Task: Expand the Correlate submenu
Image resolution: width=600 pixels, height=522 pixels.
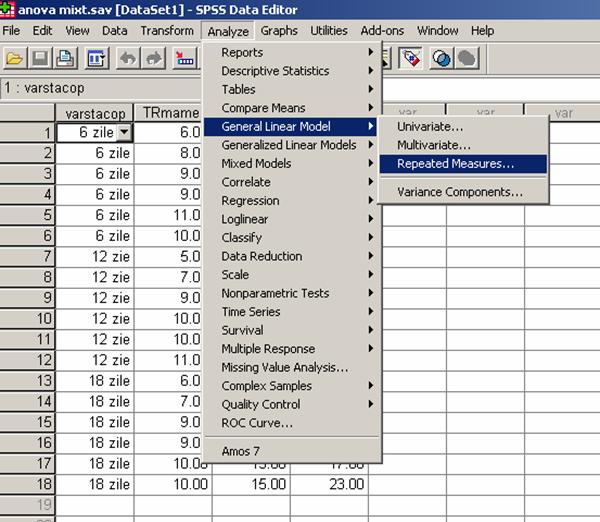Action: (291, 182)
